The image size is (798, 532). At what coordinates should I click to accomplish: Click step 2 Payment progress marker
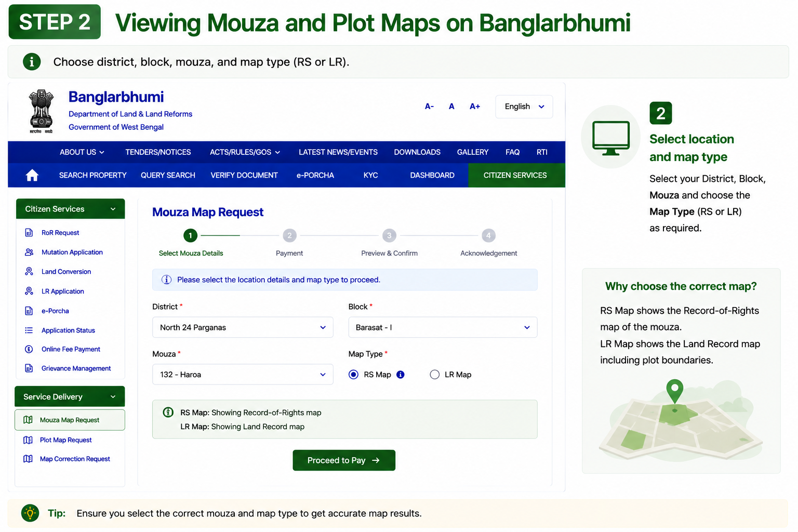click(x=289, y=235)
